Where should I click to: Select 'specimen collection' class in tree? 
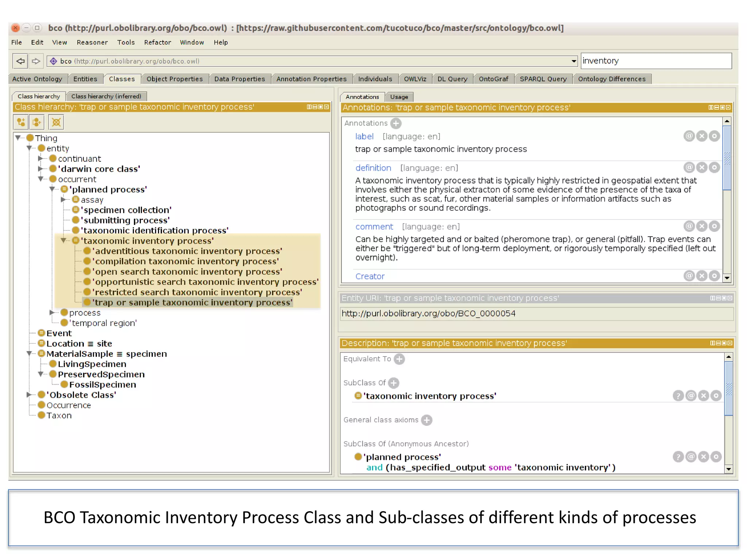(x=126, y=210)
